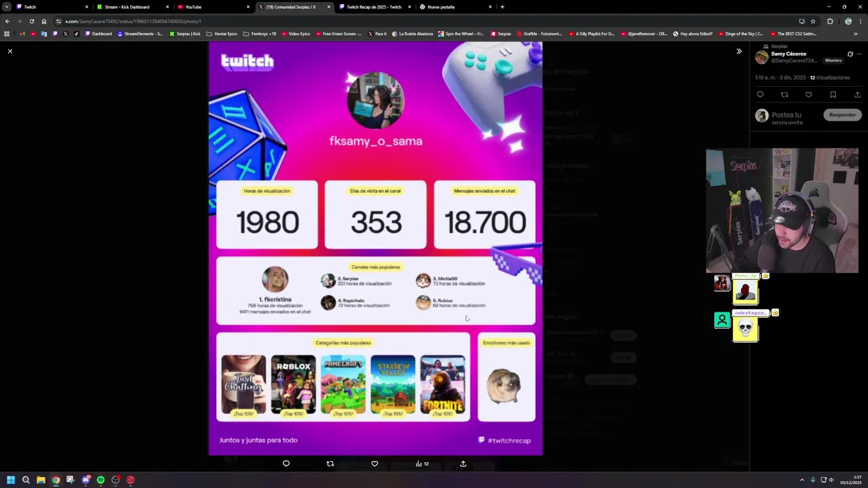Open the taskbar clock and date

point(851,480)
